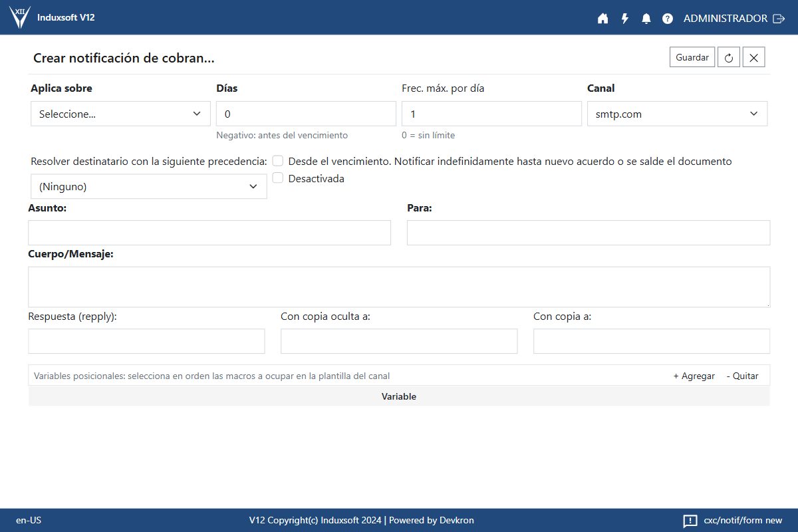The height and width of the screenshot is (532, 798).
Task: Click the Induxsoft V12 logo
Action: coord(20,17)
